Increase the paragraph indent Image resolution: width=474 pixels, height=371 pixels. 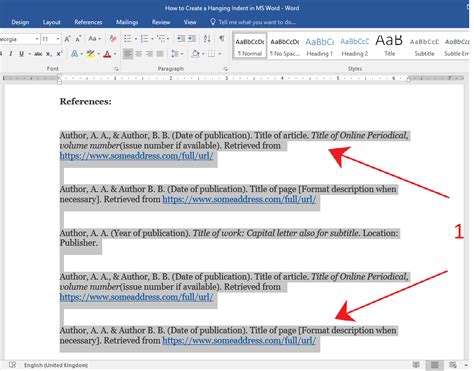(192, 39)
